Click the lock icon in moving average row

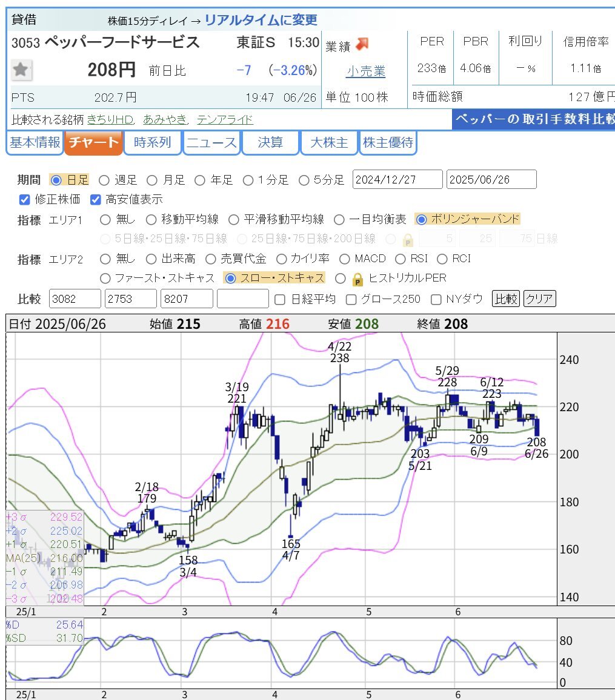407,240
